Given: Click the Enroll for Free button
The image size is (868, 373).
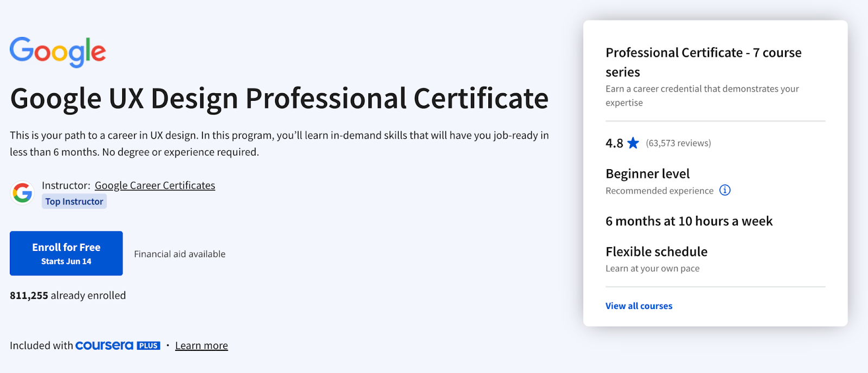Looking at the screenshot, I should pos(66,253).
